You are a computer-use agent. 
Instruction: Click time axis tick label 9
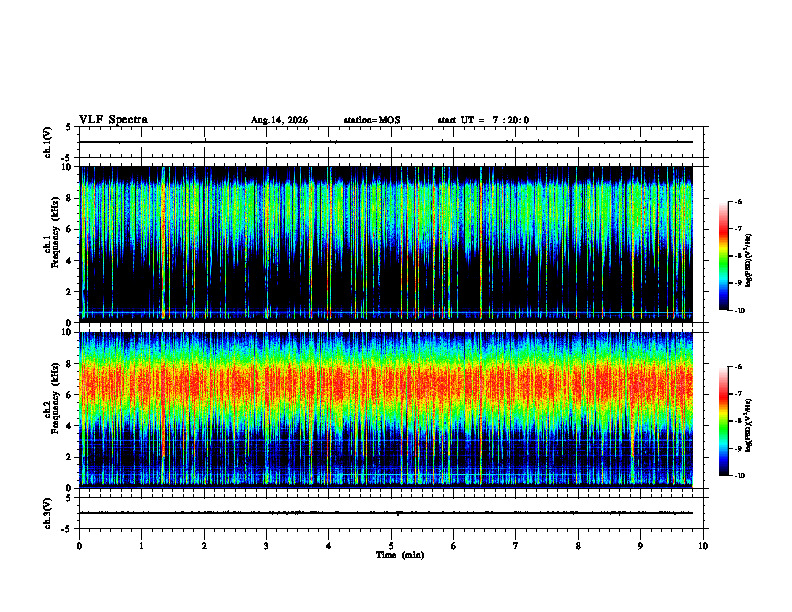point(640,546)
